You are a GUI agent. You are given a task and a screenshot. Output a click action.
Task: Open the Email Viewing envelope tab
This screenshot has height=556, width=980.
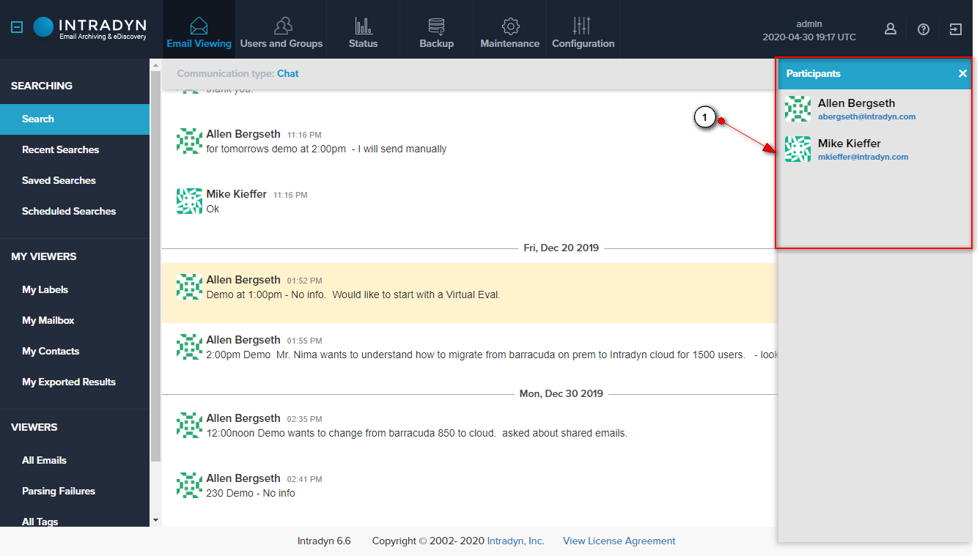pos(199,29)
